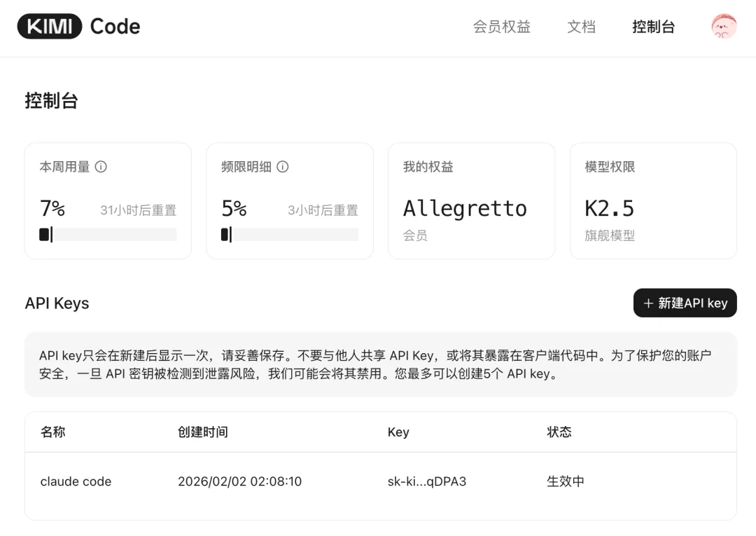756x536 pixels.
Task: Click the claude code key name
Action: [76, 481]
